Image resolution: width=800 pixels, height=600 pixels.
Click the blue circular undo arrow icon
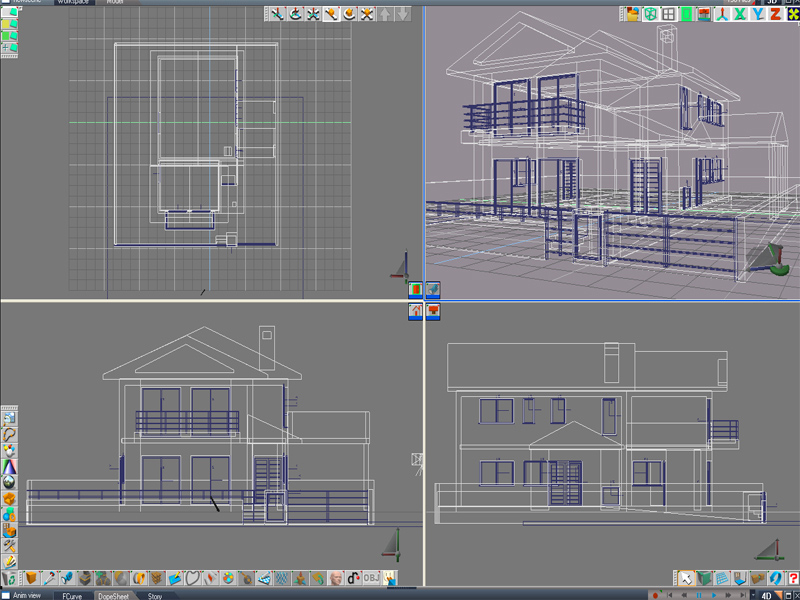click(x=776, y=578)
